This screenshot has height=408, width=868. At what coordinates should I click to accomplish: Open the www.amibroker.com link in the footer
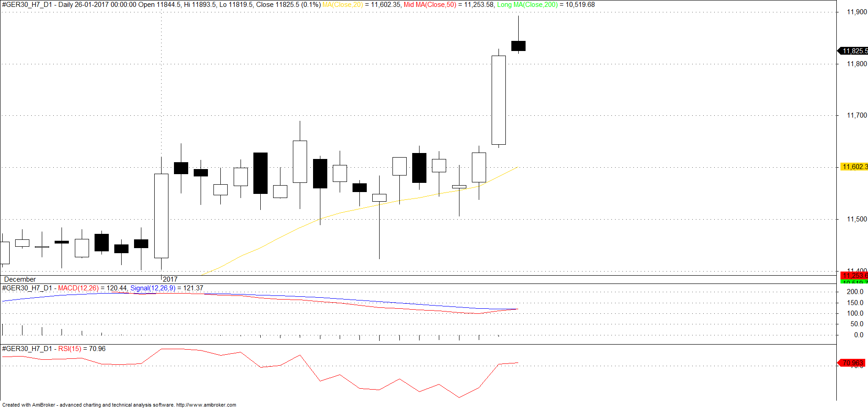click(206, 405)
